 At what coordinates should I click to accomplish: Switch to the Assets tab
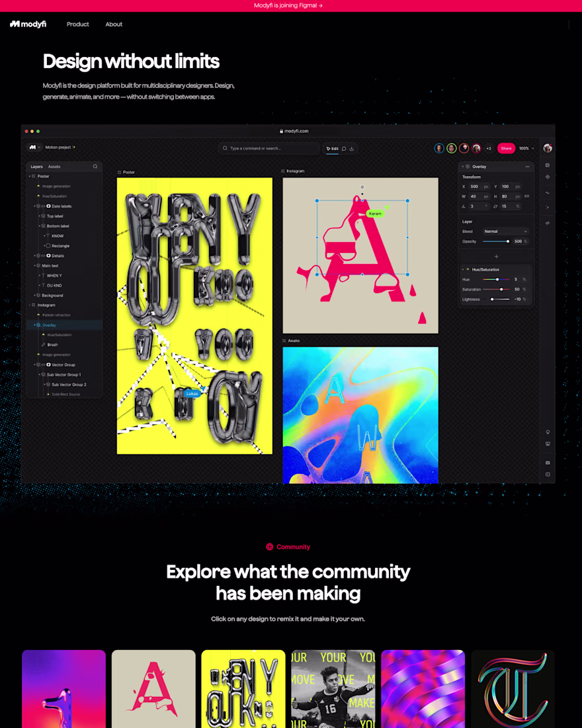click(54, 167)
